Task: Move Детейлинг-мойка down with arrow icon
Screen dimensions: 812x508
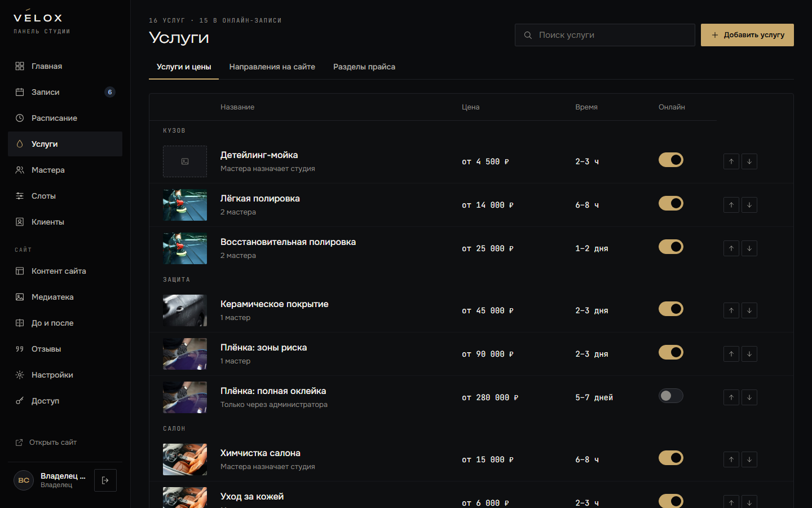Action: 749,161
